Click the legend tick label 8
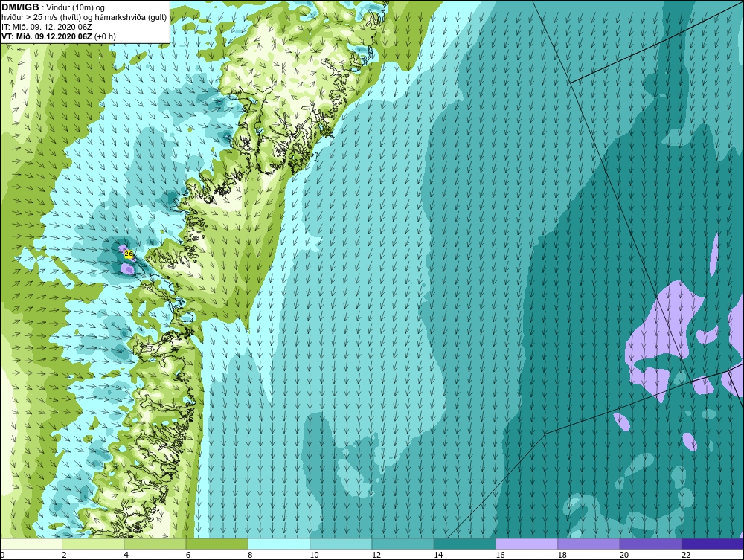This screenshot has height=560, width=744. 250,555
